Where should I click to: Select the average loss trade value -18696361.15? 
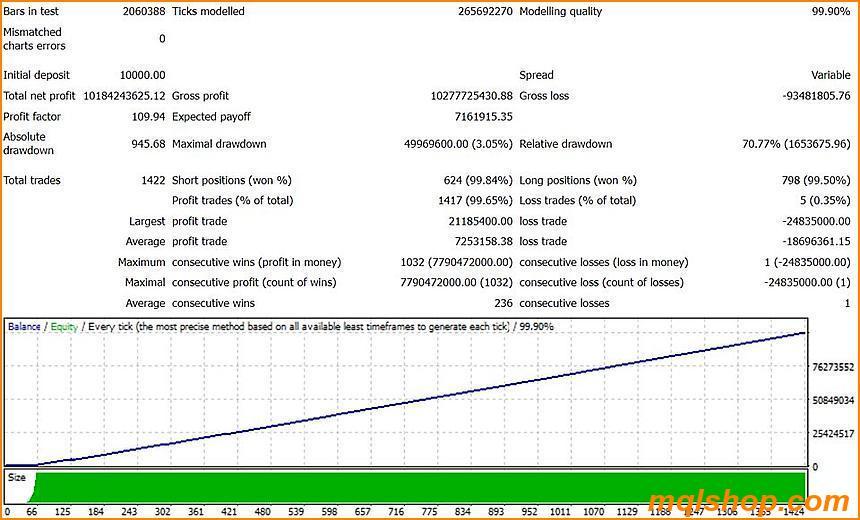tap(816, 242)
